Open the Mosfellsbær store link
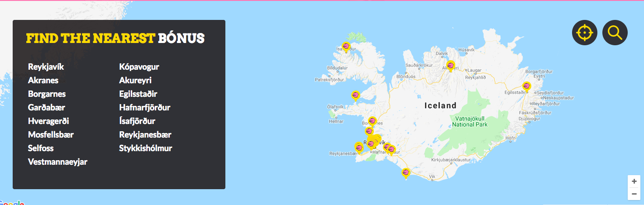644x205 pixels. pos(51,135)
